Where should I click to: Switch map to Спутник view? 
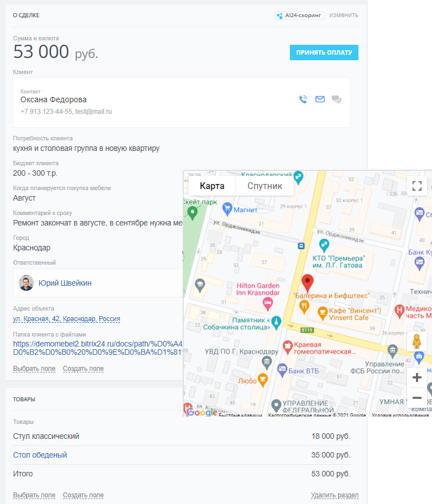(x=265, y=186)
